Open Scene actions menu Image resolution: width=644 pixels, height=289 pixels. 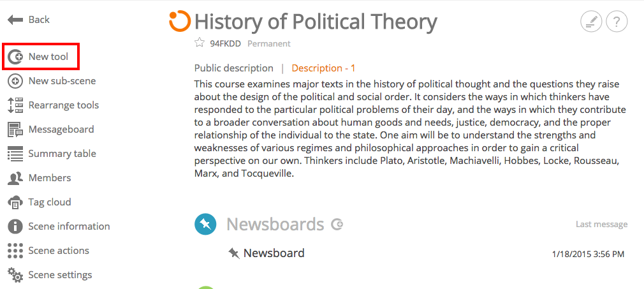pos(48,251)
